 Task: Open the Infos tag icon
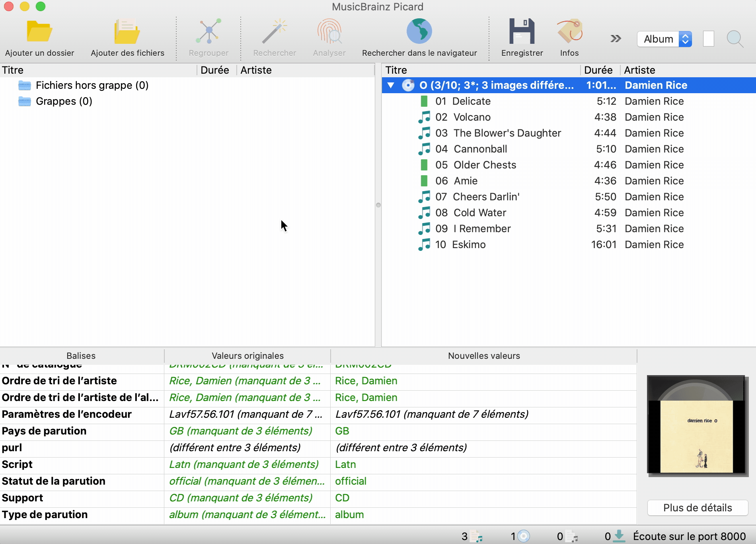click(569, 31)
